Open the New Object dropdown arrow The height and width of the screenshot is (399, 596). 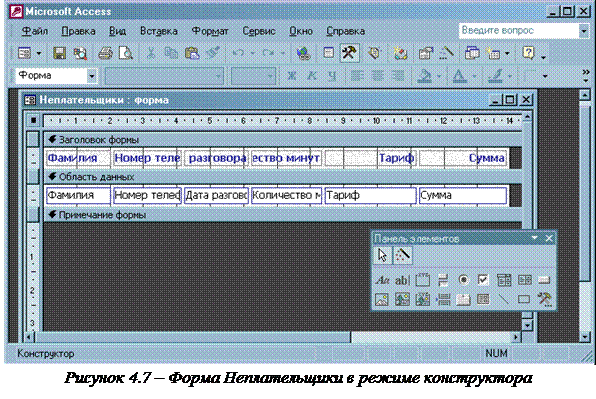pyautogui.click(x=507, y=53)
